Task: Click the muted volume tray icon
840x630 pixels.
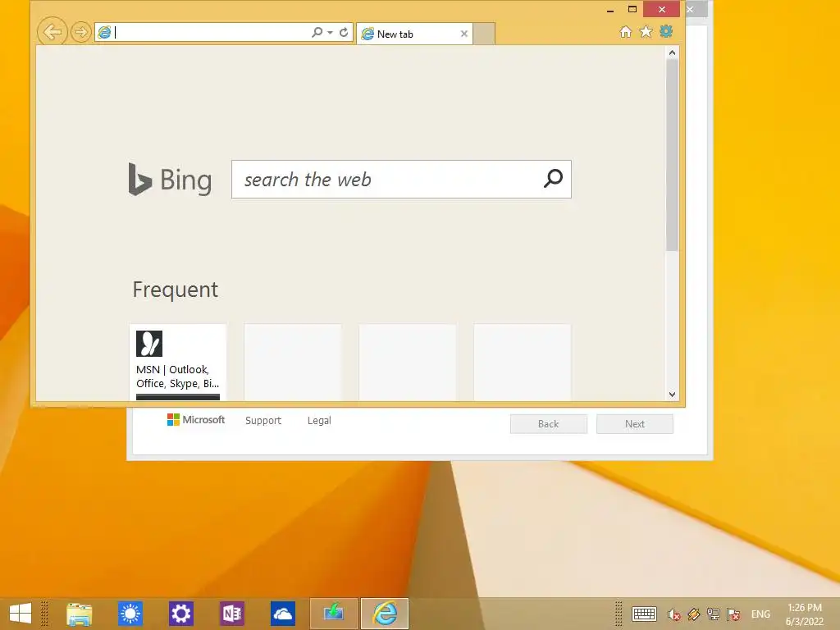Action: (674, 614)
